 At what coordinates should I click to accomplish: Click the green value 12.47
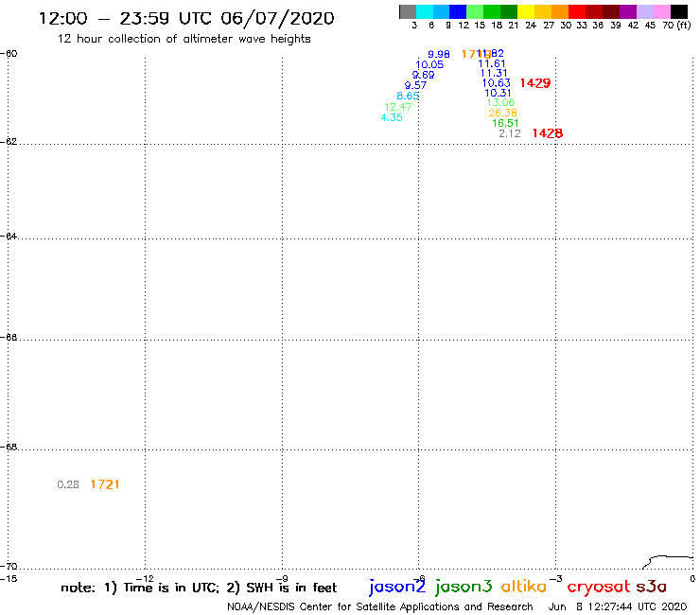(x=398, y=107)
